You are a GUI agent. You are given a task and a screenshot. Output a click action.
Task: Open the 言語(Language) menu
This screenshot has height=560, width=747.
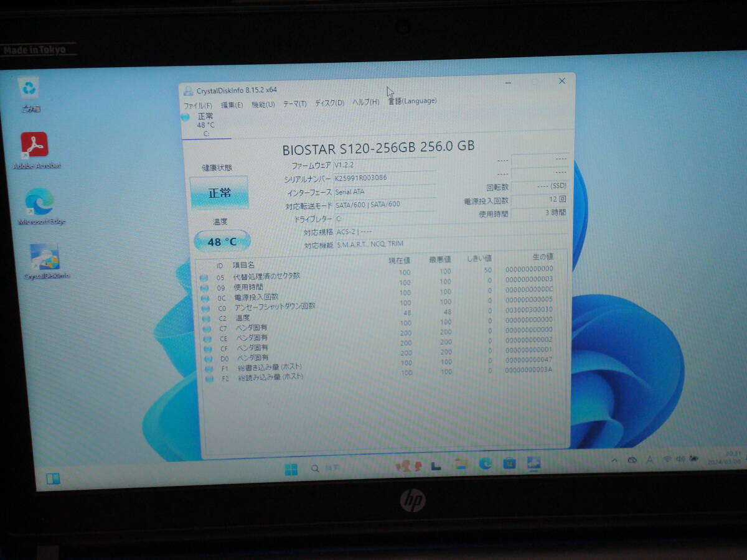(412, 101)
